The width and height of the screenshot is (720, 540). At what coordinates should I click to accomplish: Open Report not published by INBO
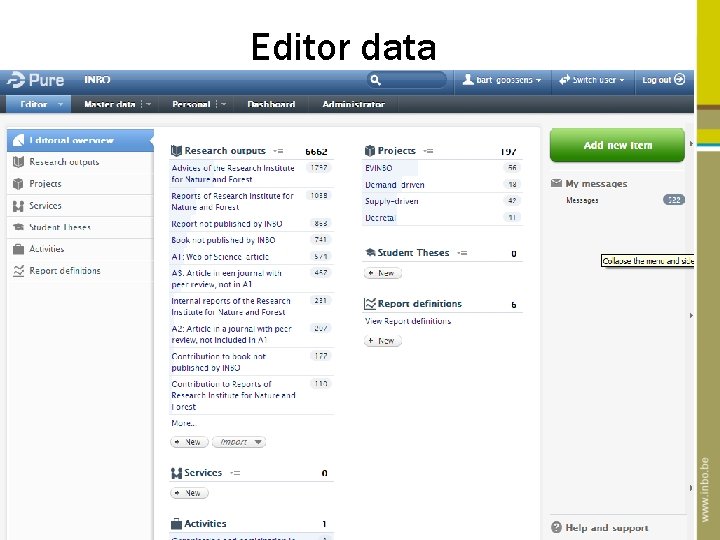pos(227,224)
